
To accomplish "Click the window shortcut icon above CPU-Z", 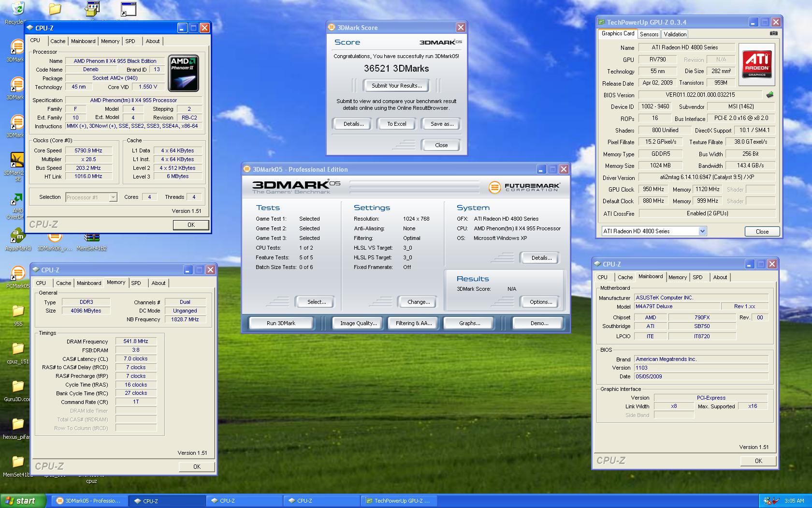I will click(129, 10).
